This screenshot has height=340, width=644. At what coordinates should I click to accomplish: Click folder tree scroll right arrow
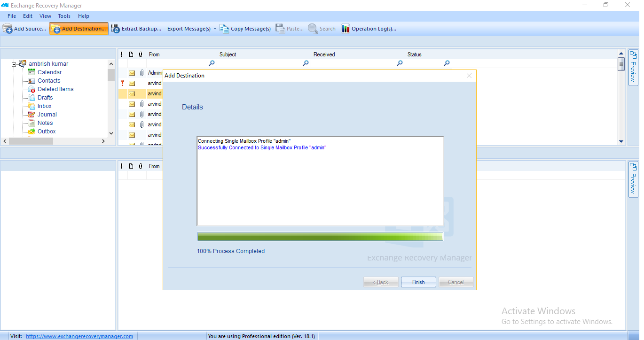click(103, 141)
